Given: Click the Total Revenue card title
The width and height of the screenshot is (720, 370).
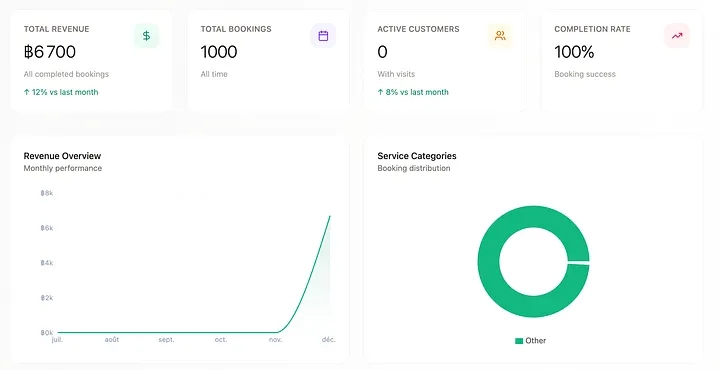Looking at the screenshot, I should click(x=56, y=29).
